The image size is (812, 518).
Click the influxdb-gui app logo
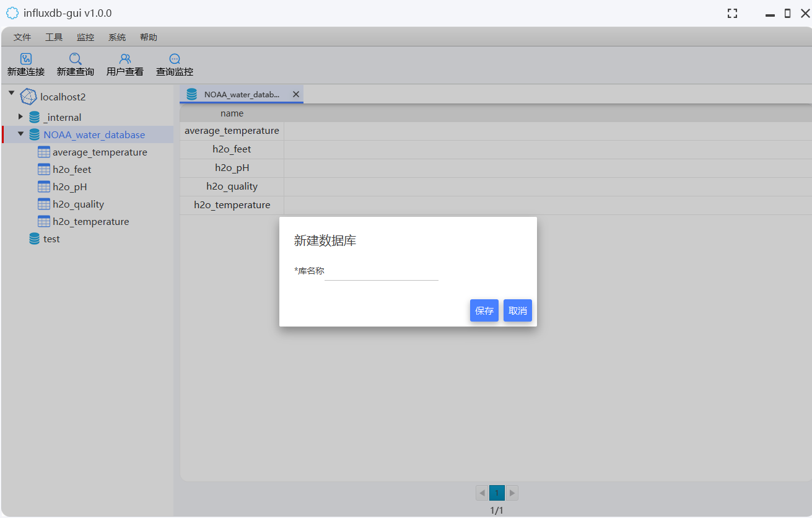[x=12, y=13]
